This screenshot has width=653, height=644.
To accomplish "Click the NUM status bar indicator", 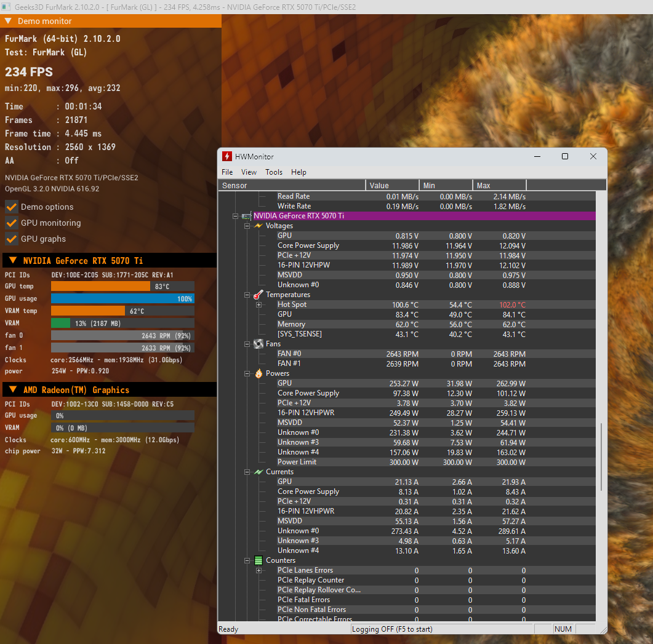I will 563,629.
